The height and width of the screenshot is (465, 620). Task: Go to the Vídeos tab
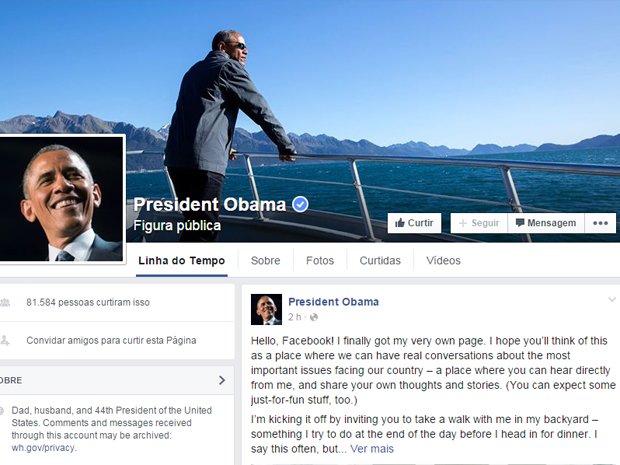click(x=443, y=261)
